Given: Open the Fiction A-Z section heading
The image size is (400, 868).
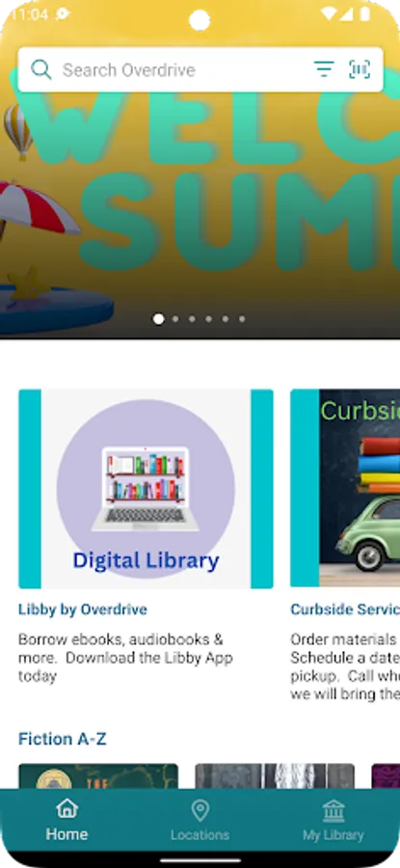Looking at the screenshot, I should (62, 739).
